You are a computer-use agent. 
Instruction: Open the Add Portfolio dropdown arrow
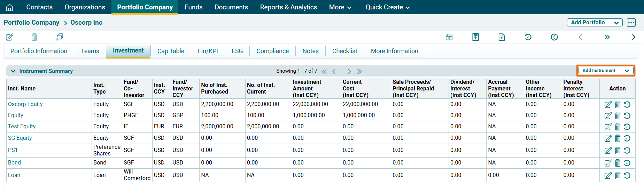pyautogui.click(x=616, y=23)
